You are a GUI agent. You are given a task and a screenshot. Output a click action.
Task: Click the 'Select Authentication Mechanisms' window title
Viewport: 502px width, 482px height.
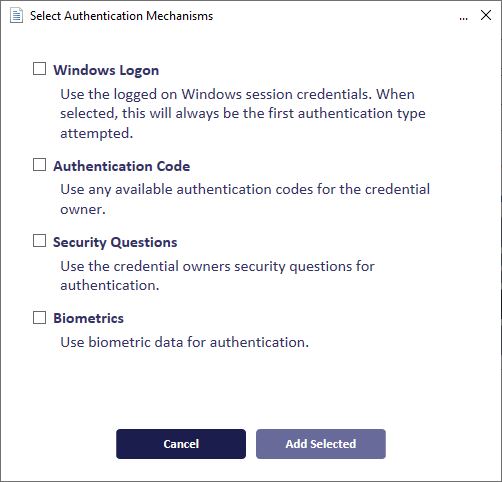tap(121, 16)
